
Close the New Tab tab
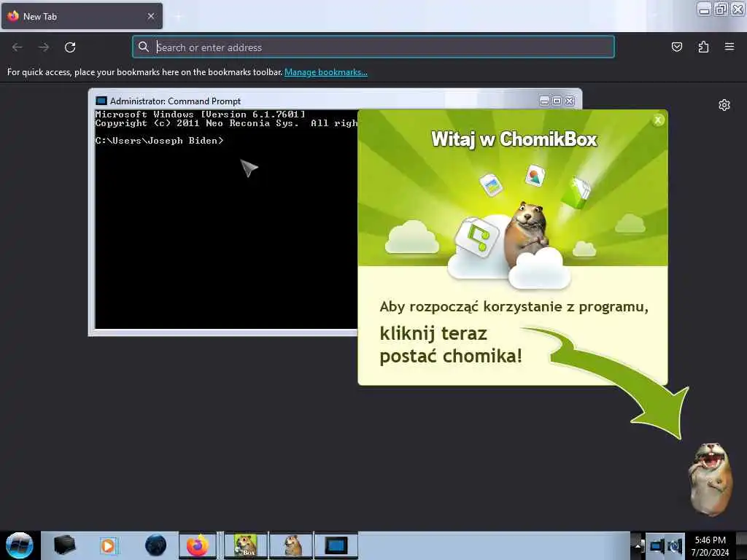pos(151,16)
